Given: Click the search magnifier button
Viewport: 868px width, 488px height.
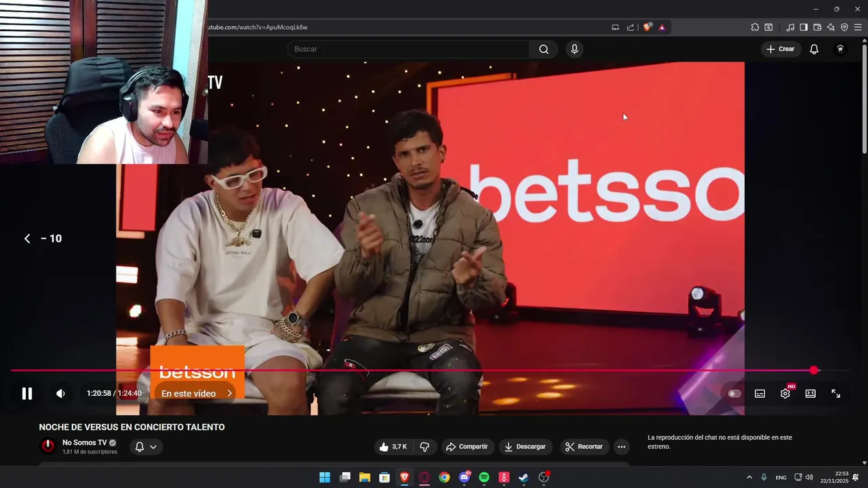Looking at the screenshot, I should click(544, 49).
